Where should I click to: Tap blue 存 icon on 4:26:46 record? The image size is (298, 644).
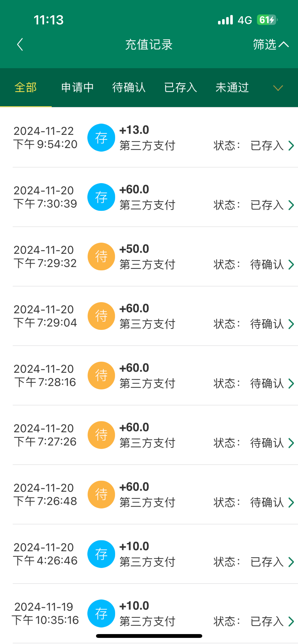(101, 554)
